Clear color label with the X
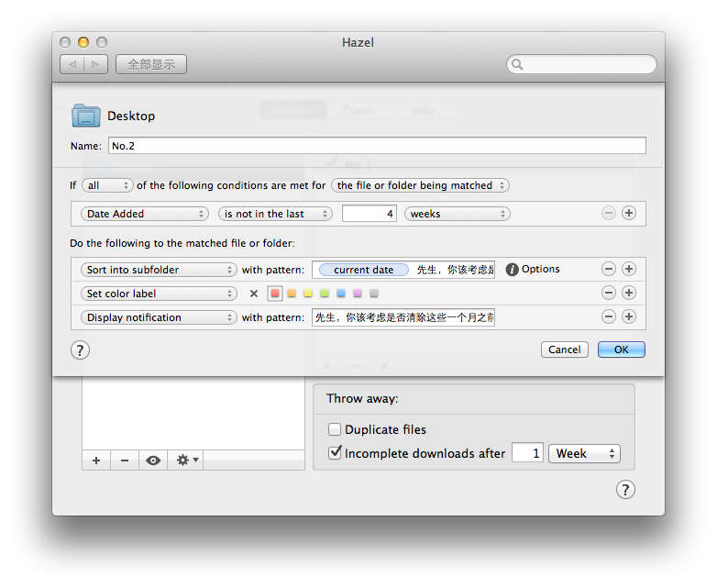717x588 pixels. click(x=254, y=294)
